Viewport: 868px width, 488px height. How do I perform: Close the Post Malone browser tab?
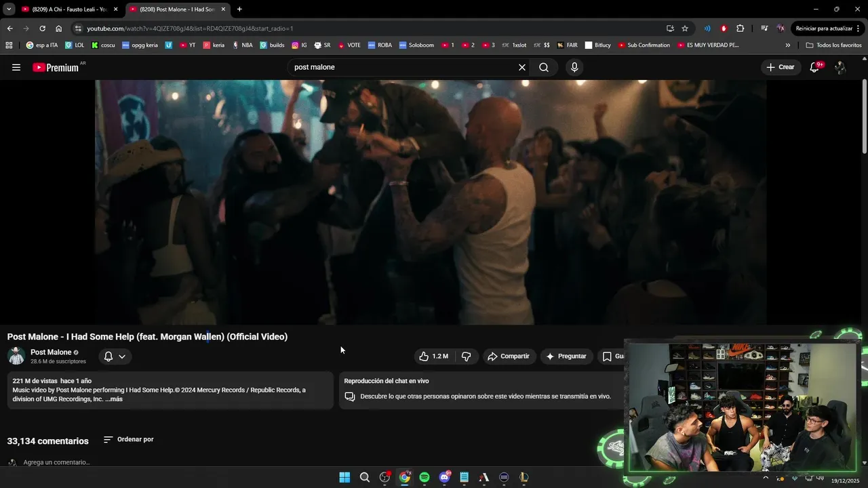click(223, 9)
